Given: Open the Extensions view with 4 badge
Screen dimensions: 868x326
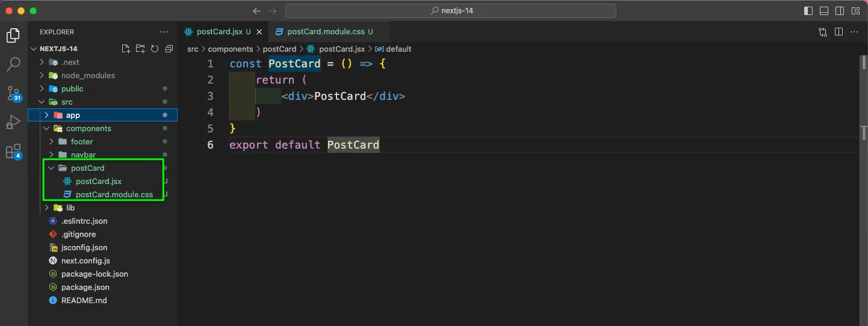Looking at the screenshot, I should (13, 152).
